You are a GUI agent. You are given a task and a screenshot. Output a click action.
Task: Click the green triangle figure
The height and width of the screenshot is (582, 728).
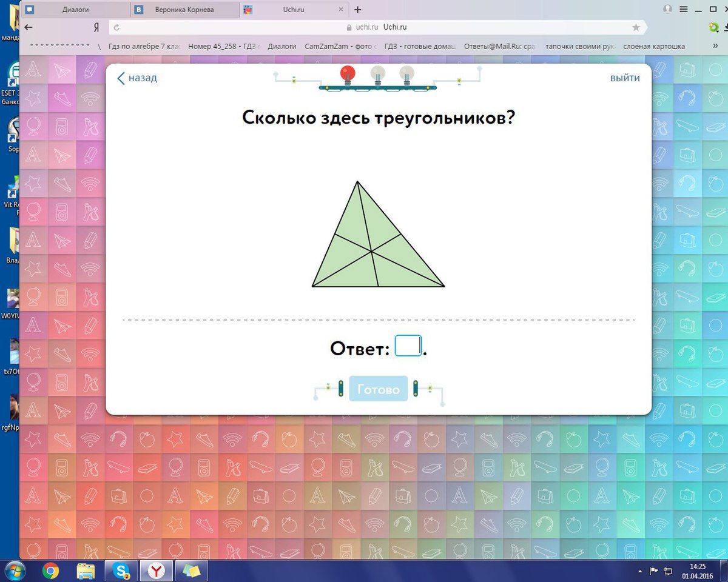[x=379, y=234]
